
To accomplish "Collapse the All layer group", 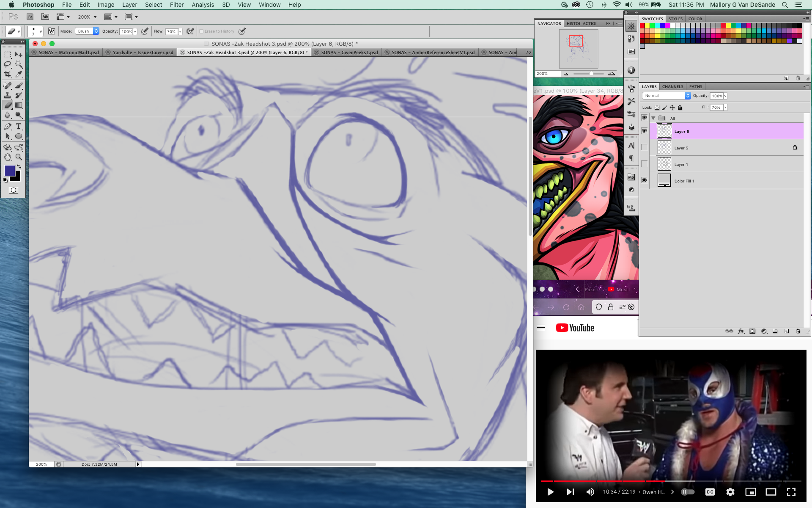I will (653, 118).
